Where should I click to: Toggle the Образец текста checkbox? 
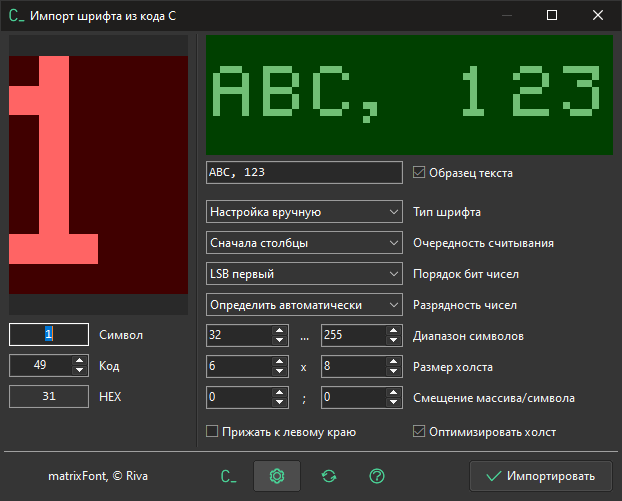click(420, 172)
